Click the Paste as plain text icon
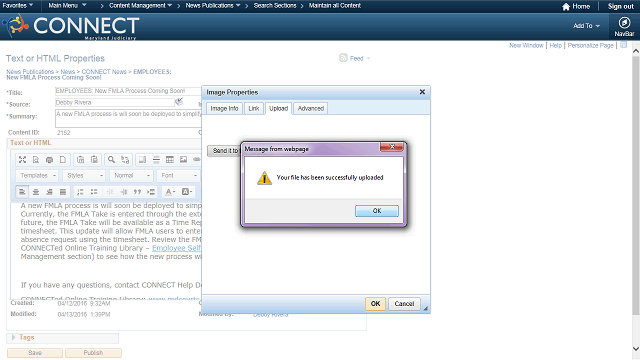640x360 pixels. point(80,160)
